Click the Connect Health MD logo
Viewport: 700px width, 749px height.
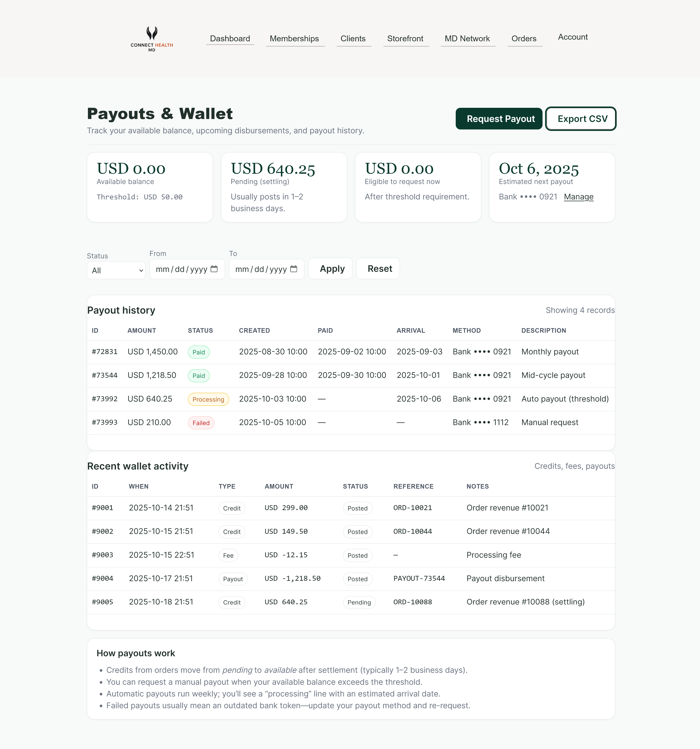pos(151,39)
